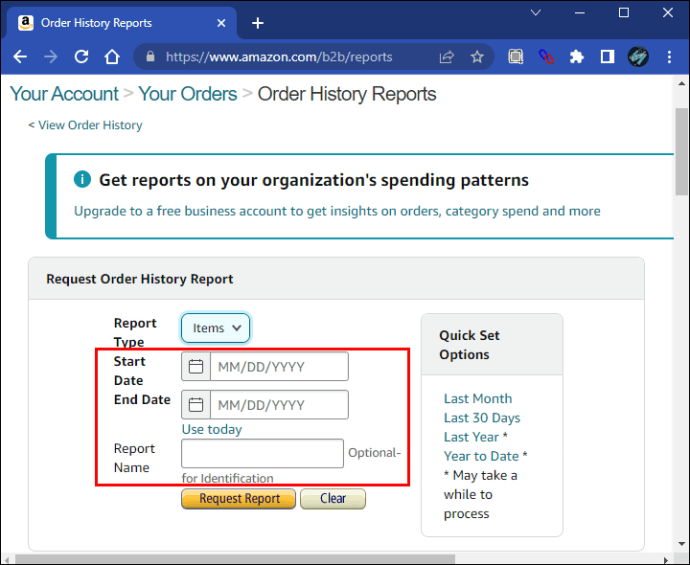The height and width of the screenshot is (565, 690).
Task: Click the vertical scrollbar up arrow
Action: [x=682, y=83]
